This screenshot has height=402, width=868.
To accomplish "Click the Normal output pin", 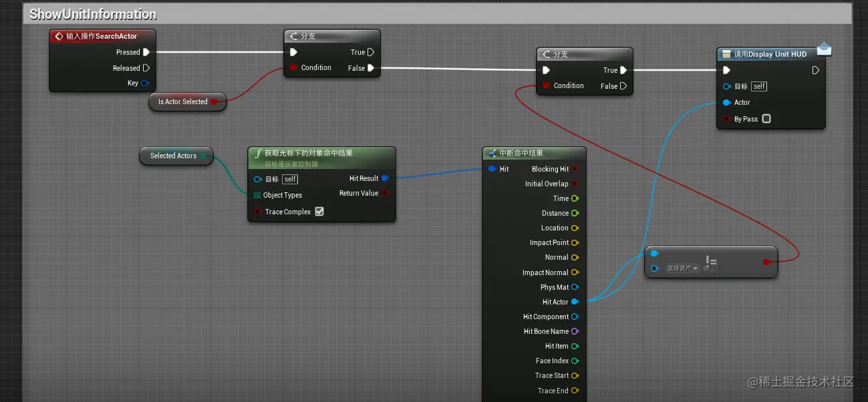I will tap(575, 257).
